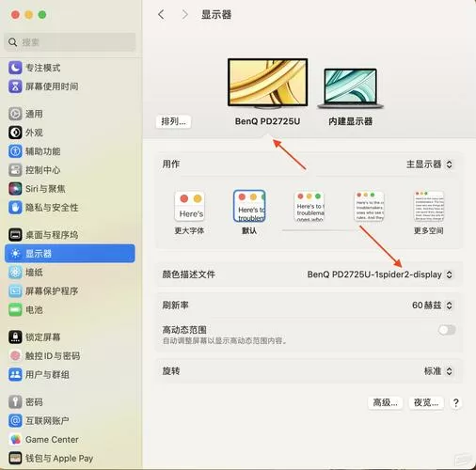The width and height of the screenshot is (476, 470).
Task: Open the color profile (颜色描述文件) dropdown
Action: coord(380,274)
